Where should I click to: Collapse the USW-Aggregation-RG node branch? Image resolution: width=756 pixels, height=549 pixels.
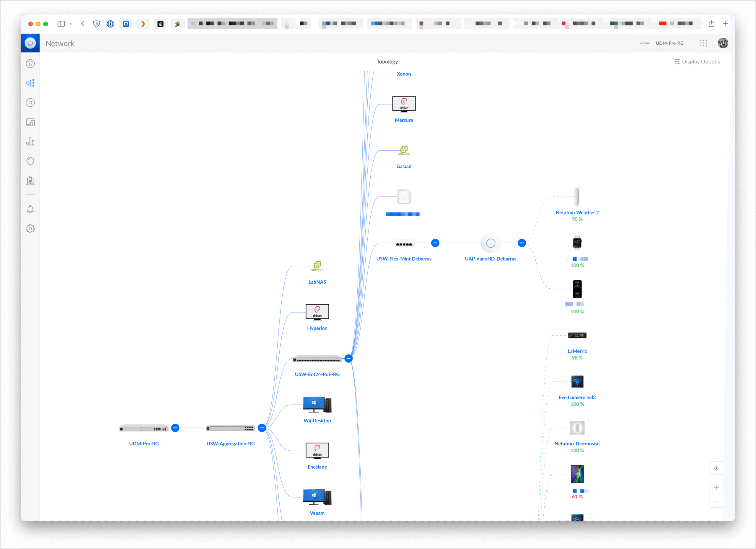click(262, 428)
